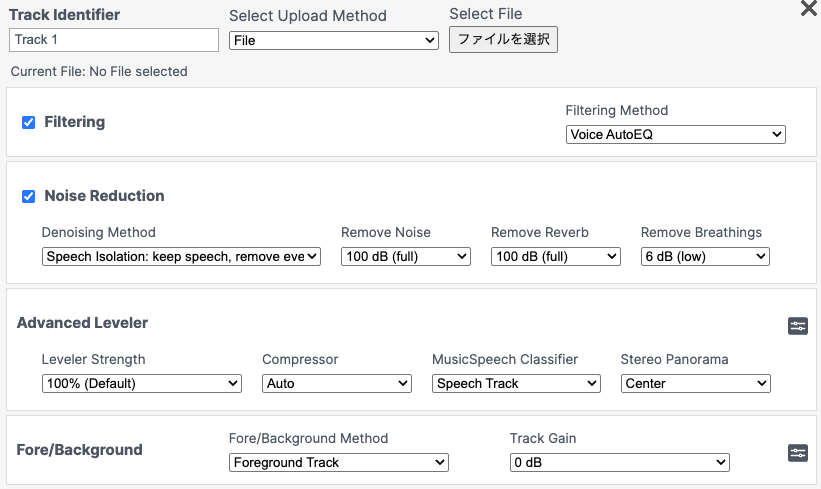Change the Track Gain dropdown
This screenshot has height=489, width=821.
pyautogui.click(x=619, y=462)
